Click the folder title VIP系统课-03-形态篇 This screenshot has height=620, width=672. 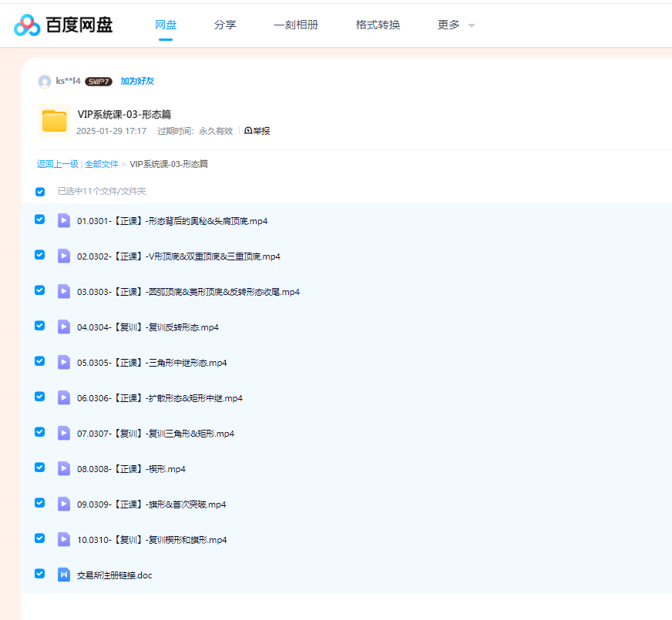coord(124,114)
